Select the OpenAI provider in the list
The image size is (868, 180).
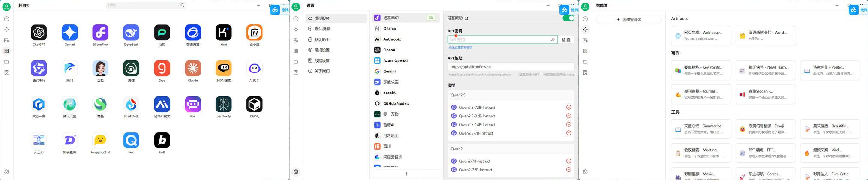point(406,50)
